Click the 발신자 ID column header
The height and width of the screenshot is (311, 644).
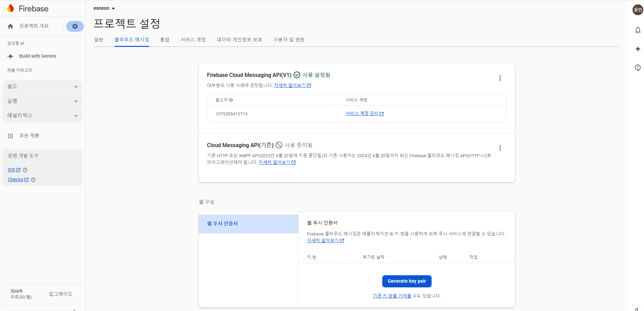click(224, 100)
